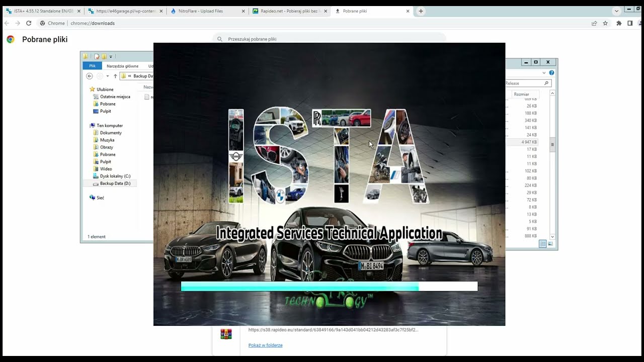The image size is (644, 362).
Task: Select Sieć in Explorer sidebar
Action: click(100, 198)
